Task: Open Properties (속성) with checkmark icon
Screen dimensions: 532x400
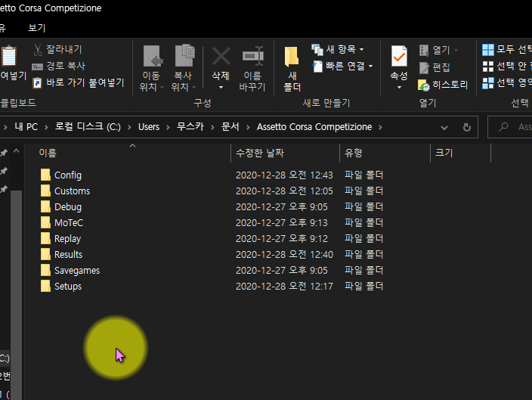Action: pyautogui.click(x=399, y=57)
